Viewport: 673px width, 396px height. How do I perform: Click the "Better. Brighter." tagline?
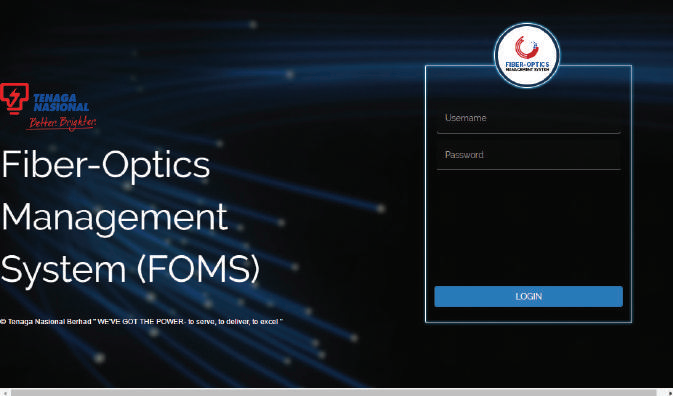point(61,123)
